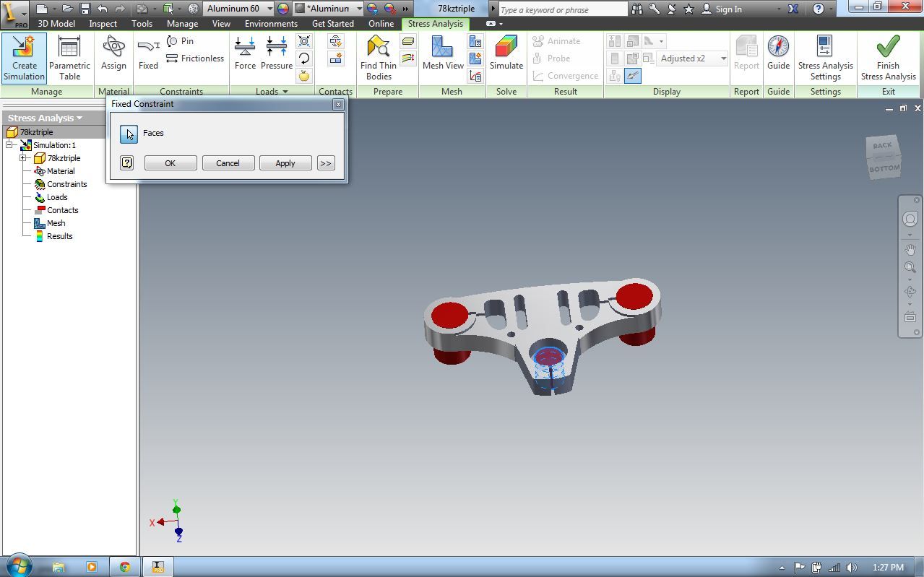Toggle the highlighted probe display option

pos(633,75)
